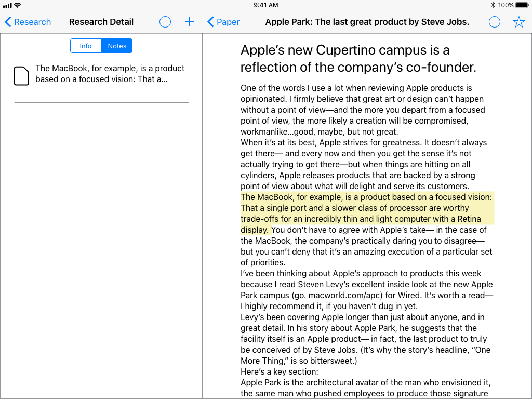Tap the highlighted MacBook passage in the article
532x399 pixels.
point(366,214)
